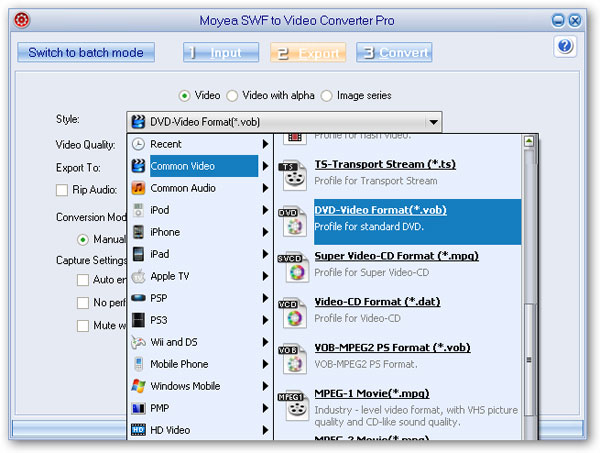Expand the iPhone submenu arrow
Viewport: 600px width, 453px height.
coord(265,232)
